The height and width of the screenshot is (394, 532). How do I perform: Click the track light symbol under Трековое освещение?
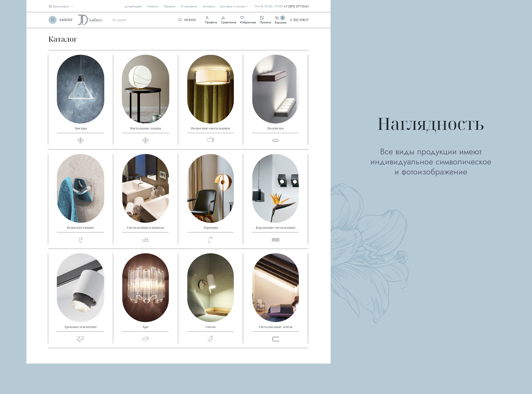tap(81, 339)
